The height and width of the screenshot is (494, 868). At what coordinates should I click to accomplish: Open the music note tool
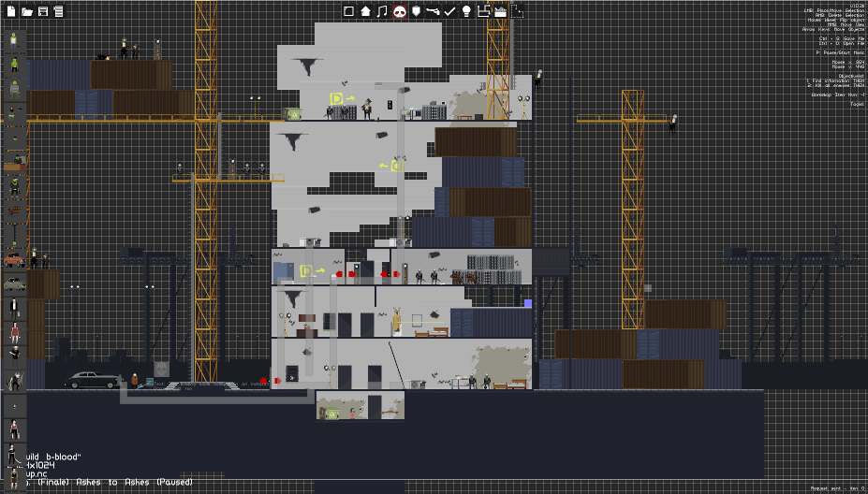pyautogui.click(x=382, y=11)
